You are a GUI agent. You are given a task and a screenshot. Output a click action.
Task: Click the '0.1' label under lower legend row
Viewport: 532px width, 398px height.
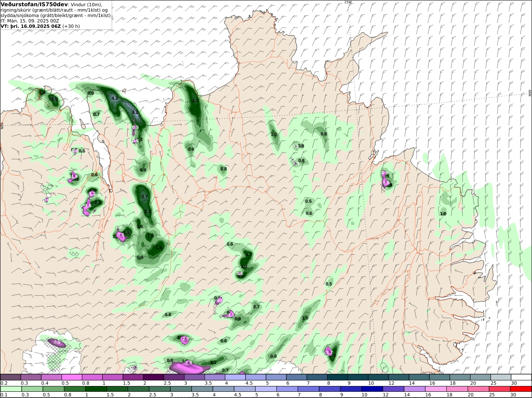click(4, 395)
